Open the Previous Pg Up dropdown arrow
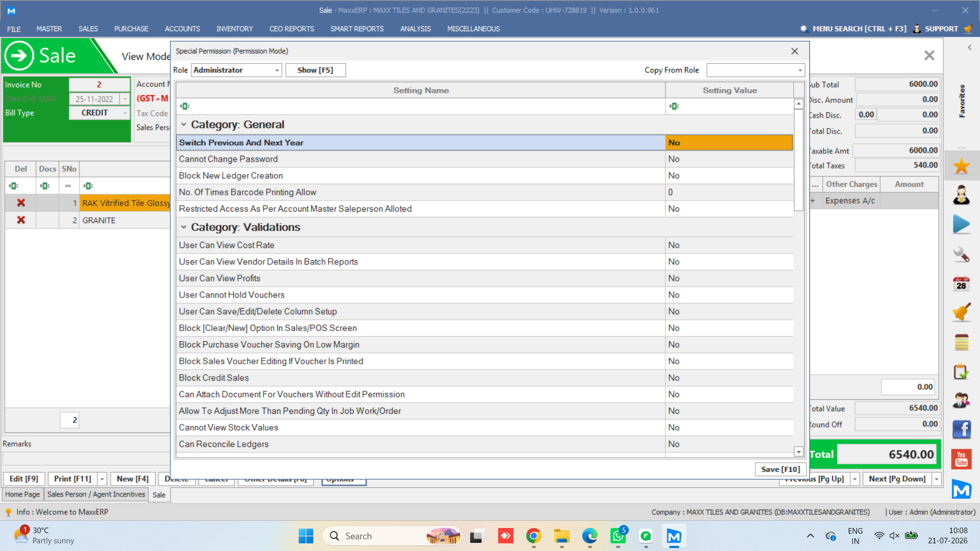The width and height of the screenshot is (980, 551). point(855,479)
